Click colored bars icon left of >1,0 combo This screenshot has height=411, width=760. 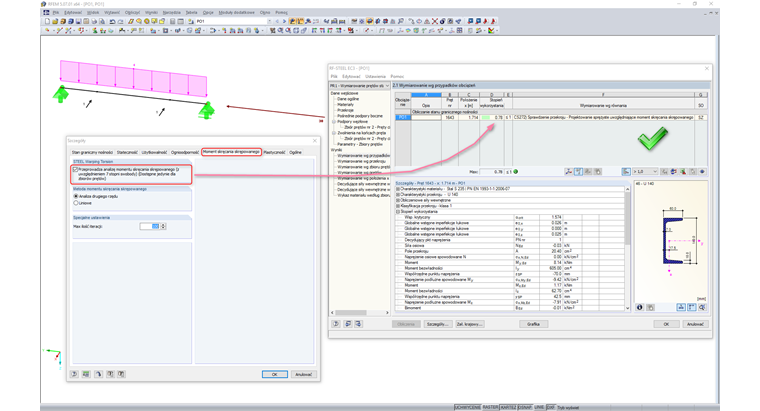pos(626,172)
